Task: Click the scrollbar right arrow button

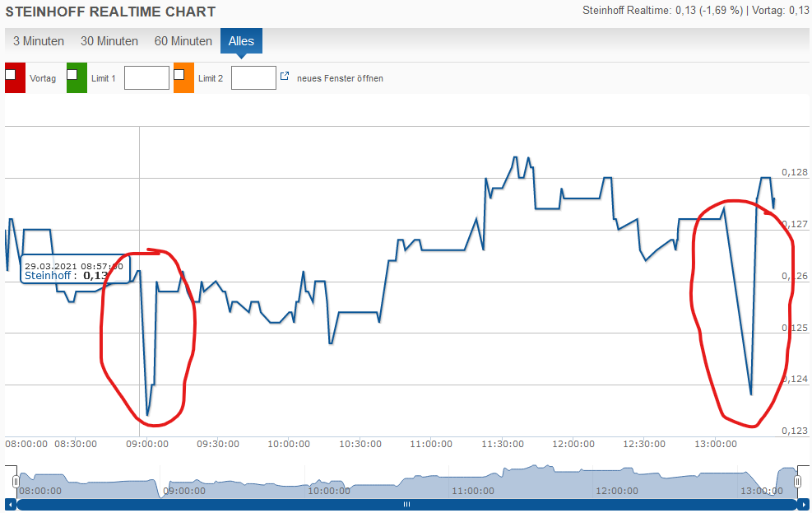Action: pos(803,504)
